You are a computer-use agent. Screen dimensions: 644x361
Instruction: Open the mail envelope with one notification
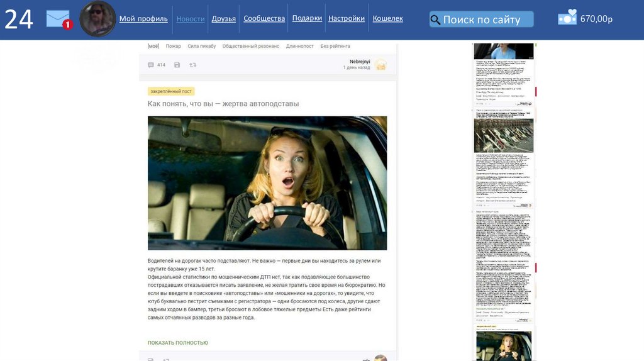point(58,19)
